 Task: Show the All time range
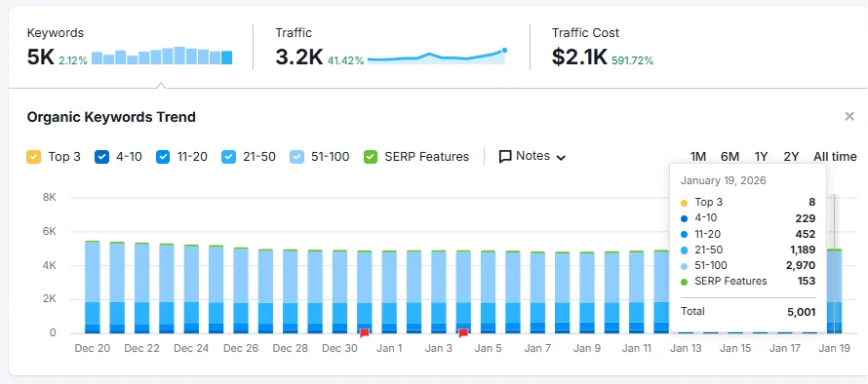point(835,157)
